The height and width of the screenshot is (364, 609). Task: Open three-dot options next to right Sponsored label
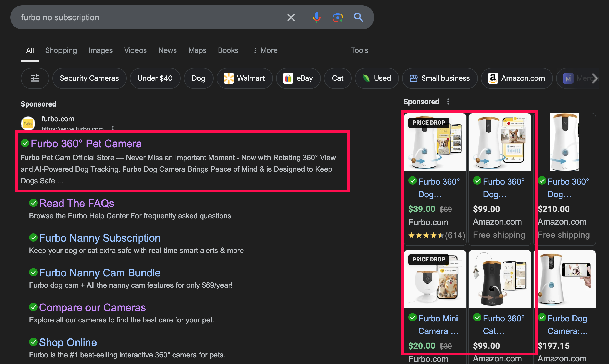pos(448,102)
